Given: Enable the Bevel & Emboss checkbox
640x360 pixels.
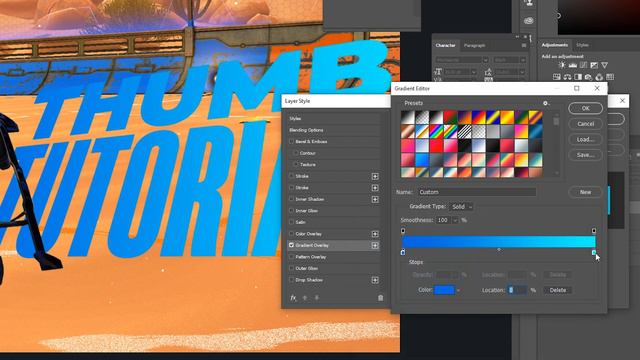Looking at the screenshot, I should point(291,141).
